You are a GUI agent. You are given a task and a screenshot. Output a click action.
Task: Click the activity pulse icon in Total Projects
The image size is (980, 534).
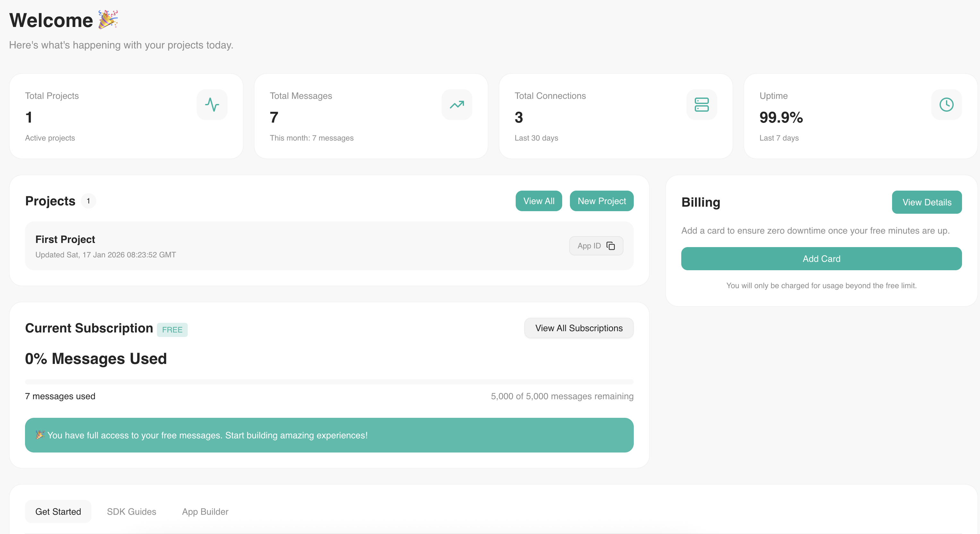pyautogui.click(x=212, y=105)
